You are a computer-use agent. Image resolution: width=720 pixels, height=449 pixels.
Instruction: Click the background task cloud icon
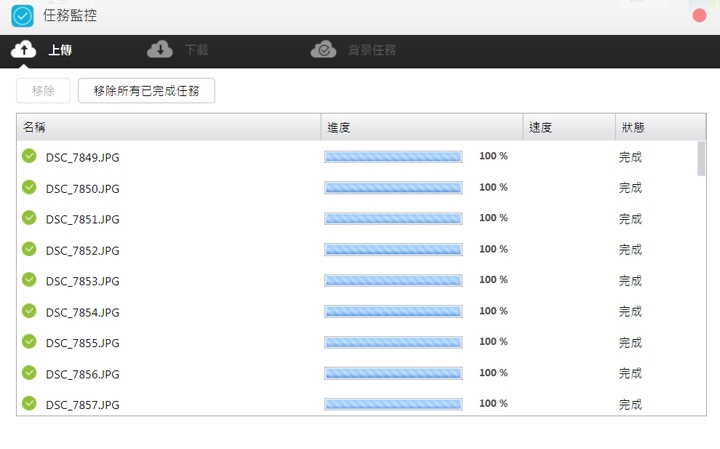tap(323, 49)
